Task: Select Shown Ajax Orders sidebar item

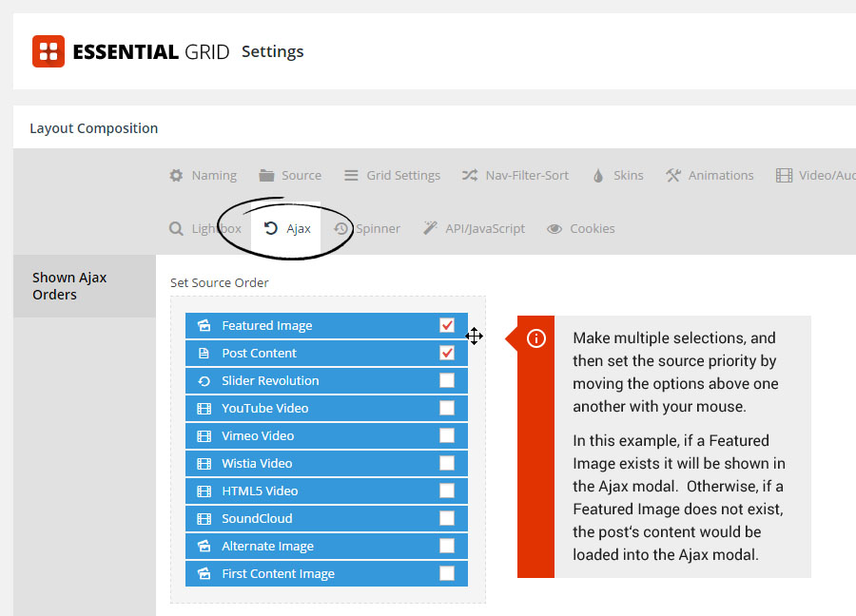Action: tap(85, 286)
